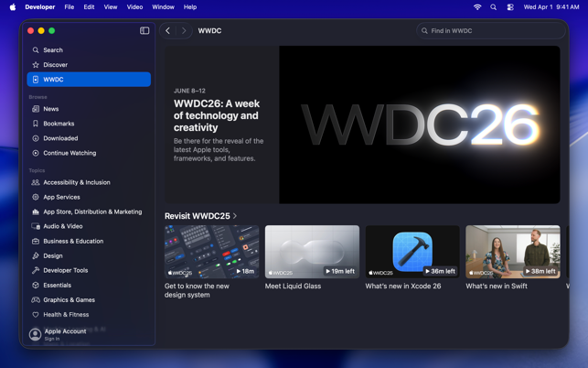This screenshot has width=588, height=368.
Task: Resume video via the 19m left badge
Action: [x=340, y=271]
